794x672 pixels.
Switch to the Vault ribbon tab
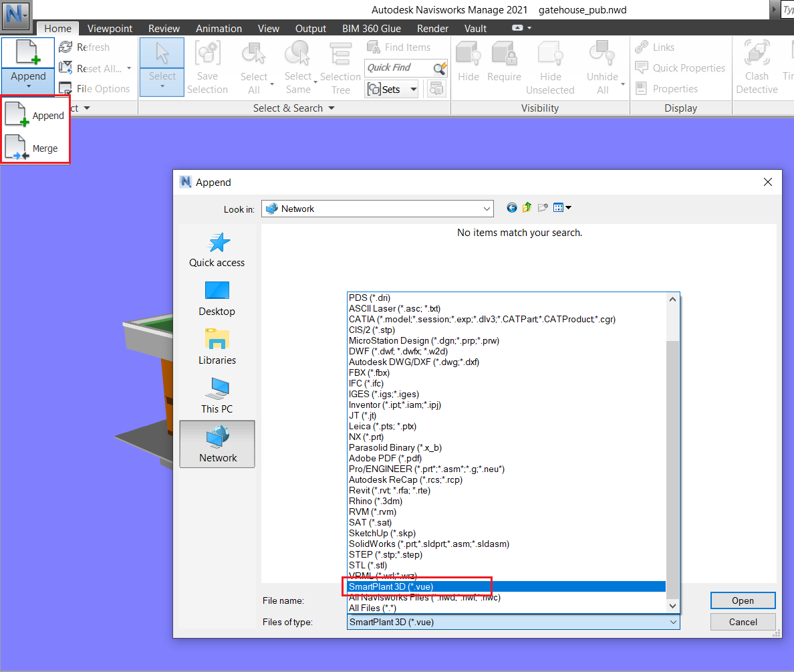pos(475,28)
